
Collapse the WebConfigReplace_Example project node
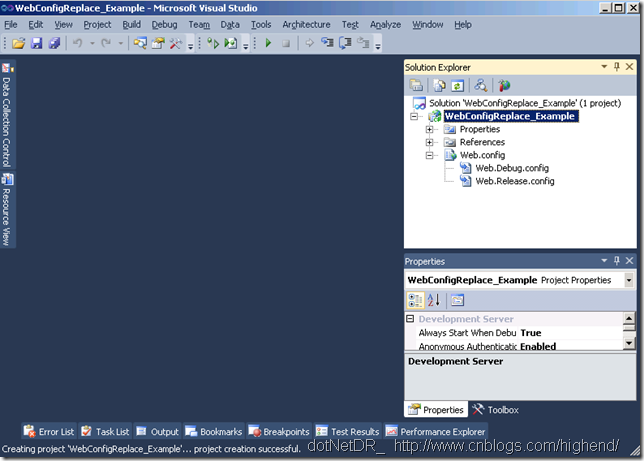(414, 117)
